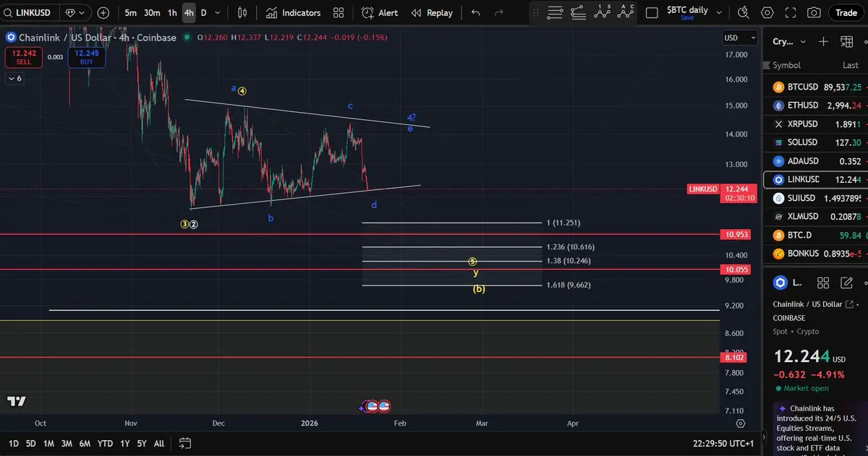Open the note edit icon in details panel

click(x=846, y=283)
